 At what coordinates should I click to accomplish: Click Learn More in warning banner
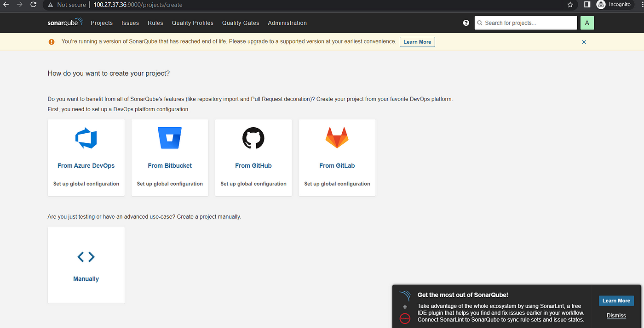pyautogui.click(x=417, y=42)
